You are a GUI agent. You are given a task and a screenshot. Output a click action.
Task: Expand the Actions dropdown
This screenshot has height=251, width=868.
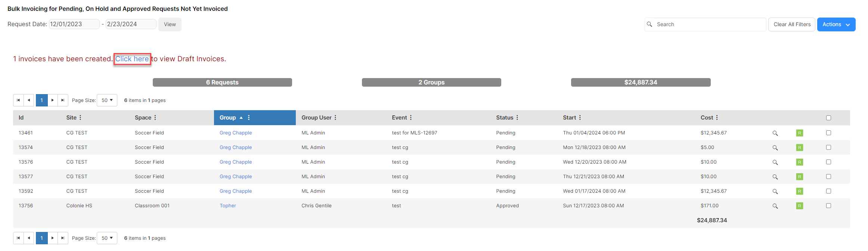click(836, 24)
